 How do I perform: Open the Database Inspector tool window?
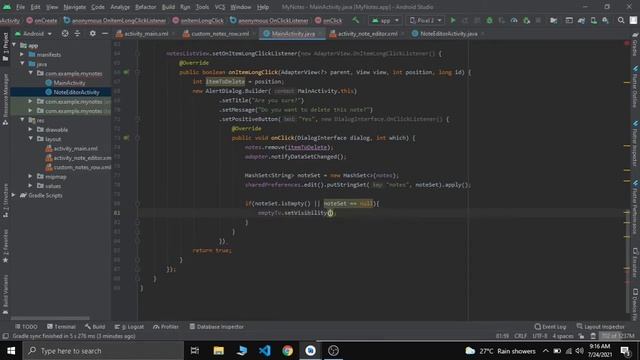tap(217, 327)
